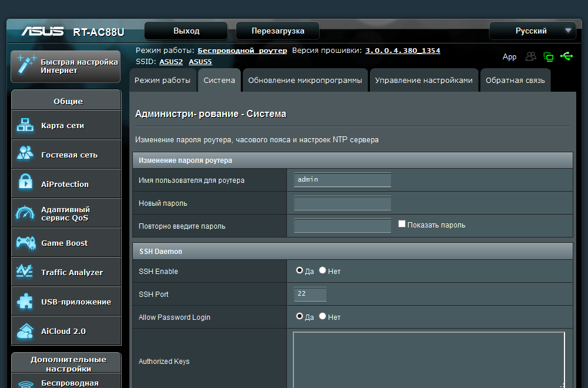Click the Беспроводная wireless icon in sidebar
The height and width of the screenshot is (388, 588).
26,384
